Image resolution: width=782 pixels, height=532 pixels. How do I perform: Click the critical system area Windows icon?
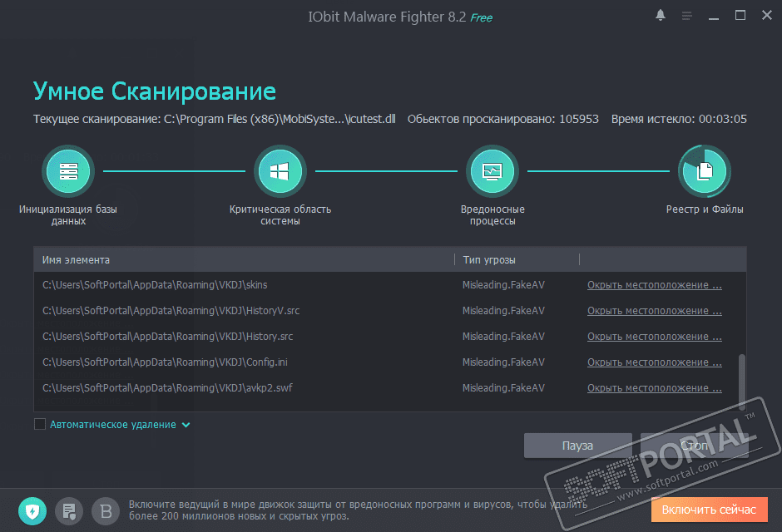pos(280,171)
